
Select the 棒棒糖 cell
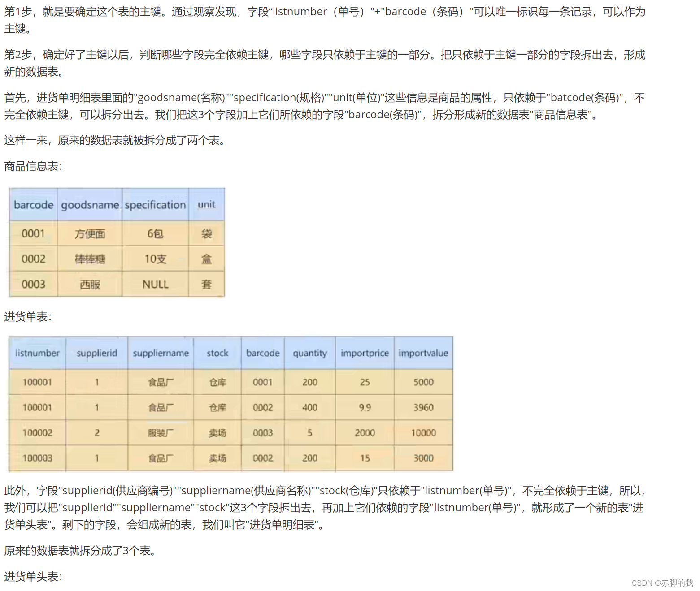tap(89, 259)
